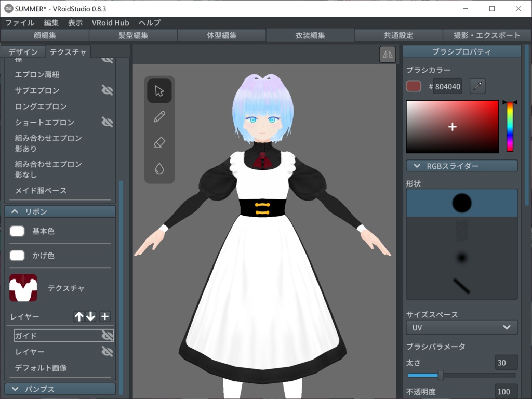Viewport: 532px width, 399px height.
Task: Show the hidden ショートエプロン item
Action: point(108,122)
